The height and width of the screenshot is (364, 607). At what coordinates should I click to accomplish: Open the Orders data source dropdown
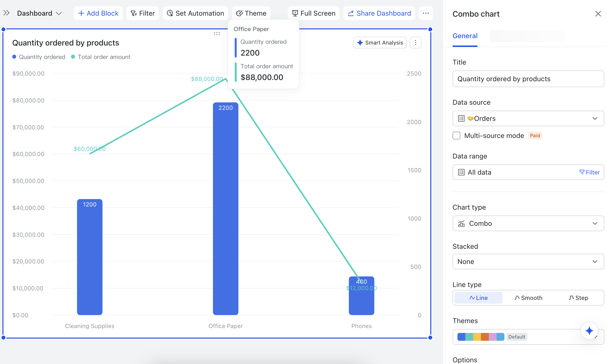[528, 118]
